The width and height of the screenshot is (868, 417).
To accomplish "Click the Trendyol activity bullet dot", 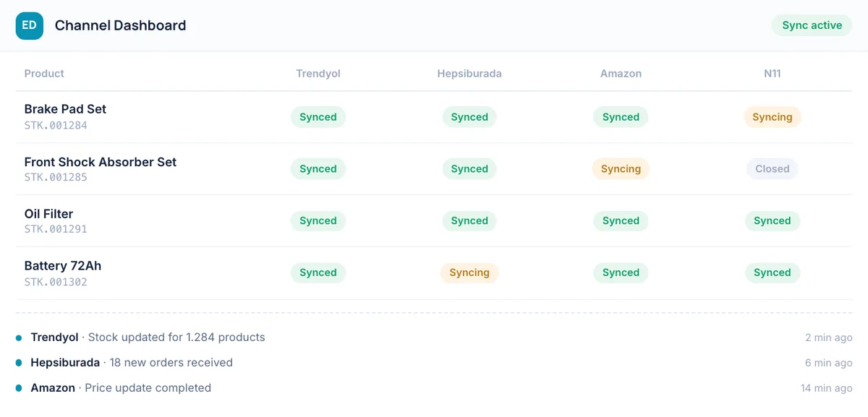I will [19, 338].
